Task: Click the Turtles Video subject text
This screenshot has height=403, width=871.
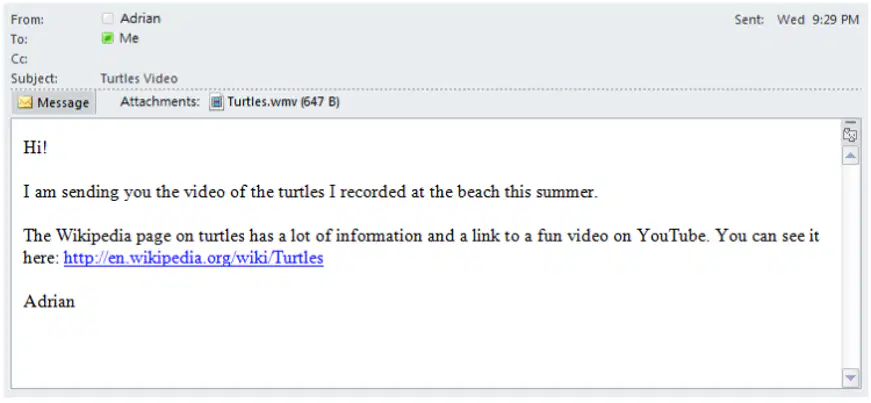Action: click(x=139, y=78)
